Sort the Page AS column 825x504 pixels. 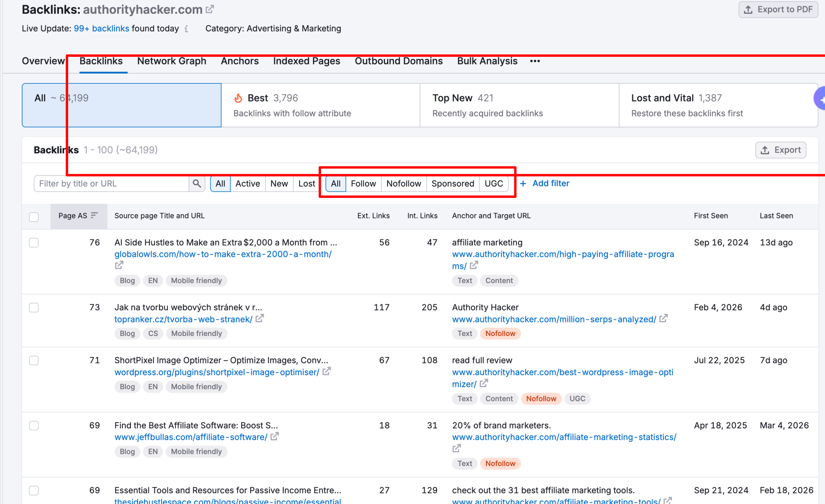point(94,216)
